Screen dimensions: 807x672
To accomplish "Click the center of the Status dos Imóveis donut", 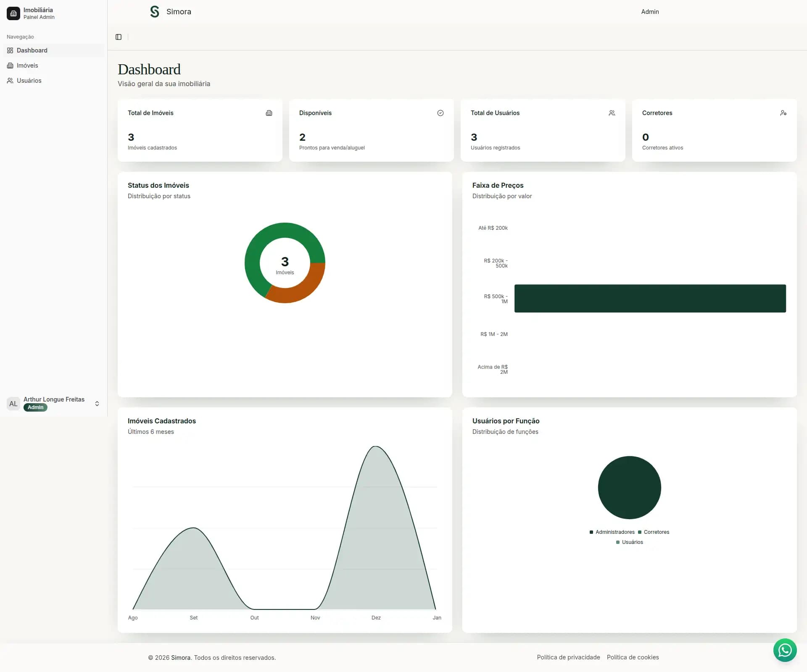I will click(x=285, y=263).
